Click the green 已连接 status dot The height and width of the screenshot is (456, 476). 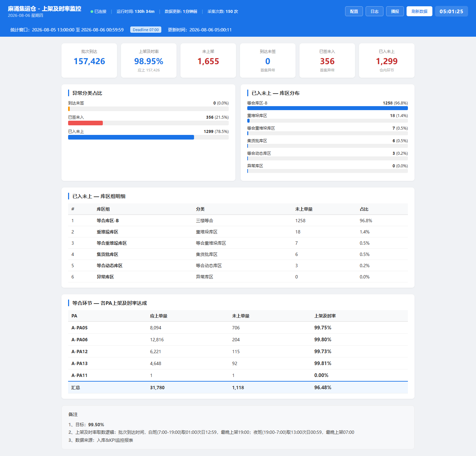coord(92,12)
